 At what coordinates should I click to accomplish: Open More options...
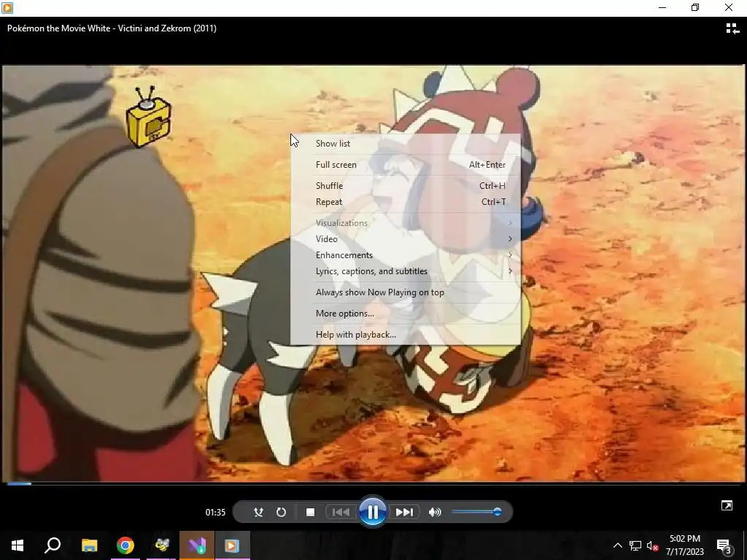406,314
